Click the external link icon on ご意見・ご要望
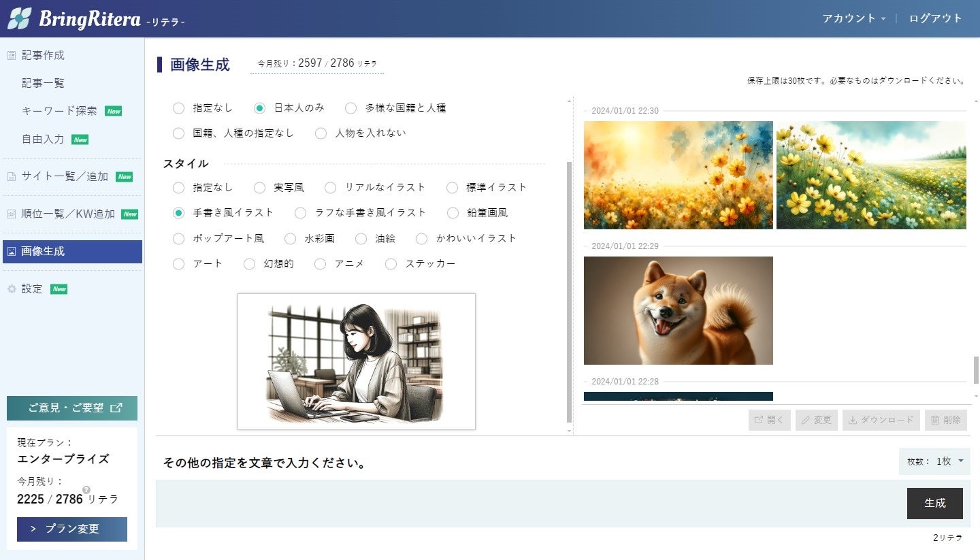The height and width of the screenshot is (560, 980). tap(116, 408)
